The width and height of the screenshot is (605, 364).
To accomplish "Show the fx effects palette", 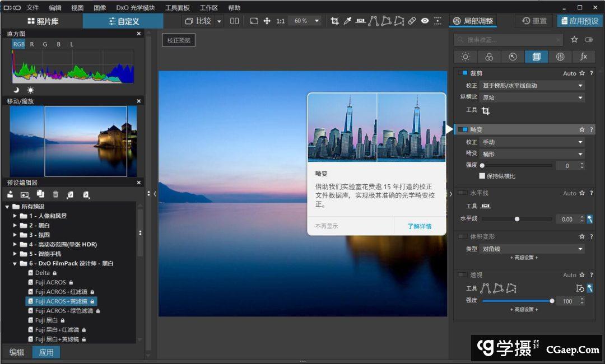I will (x=584, y=57).
